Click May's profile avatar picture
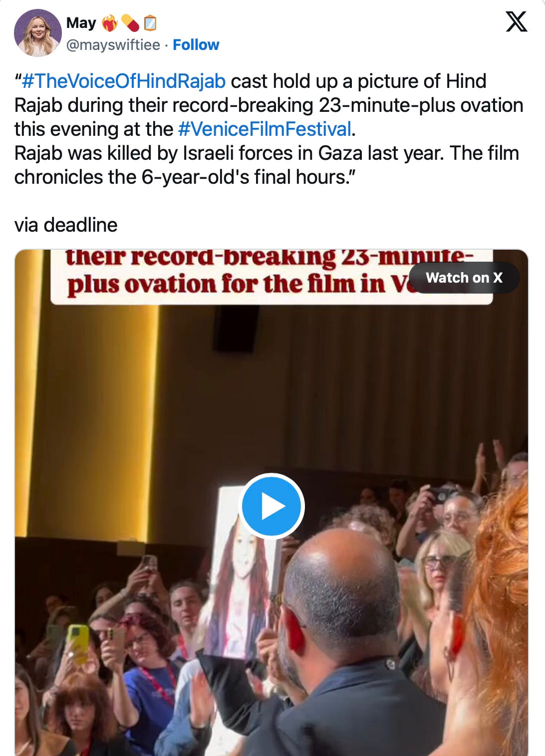The width and height of the screenshot is (545, 756). click(38, 32)
